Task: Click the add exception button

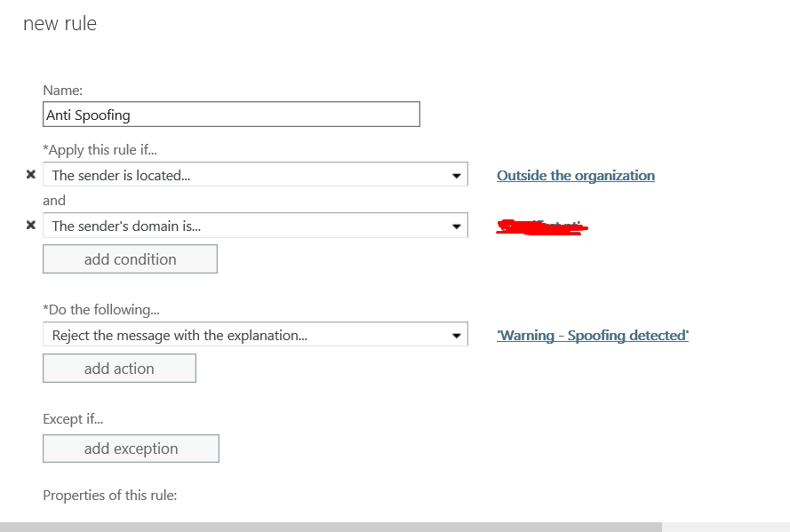Action: point(131,448)
